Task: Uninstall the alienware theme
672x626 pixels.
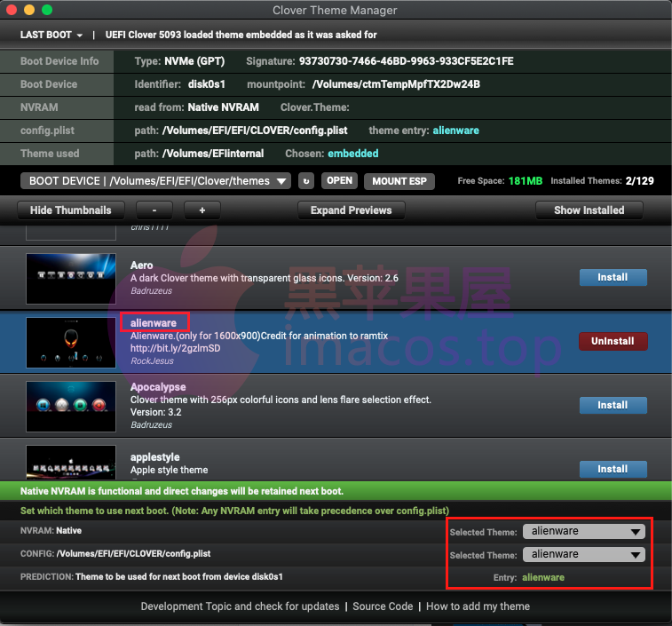Action: pos(613,341)
